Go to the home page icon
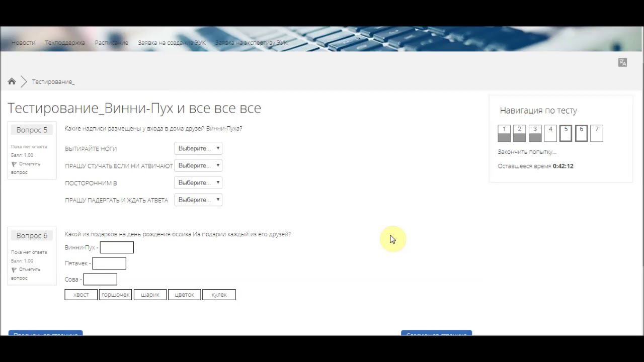Screen dimensions: 644x362 click(12, 81)
